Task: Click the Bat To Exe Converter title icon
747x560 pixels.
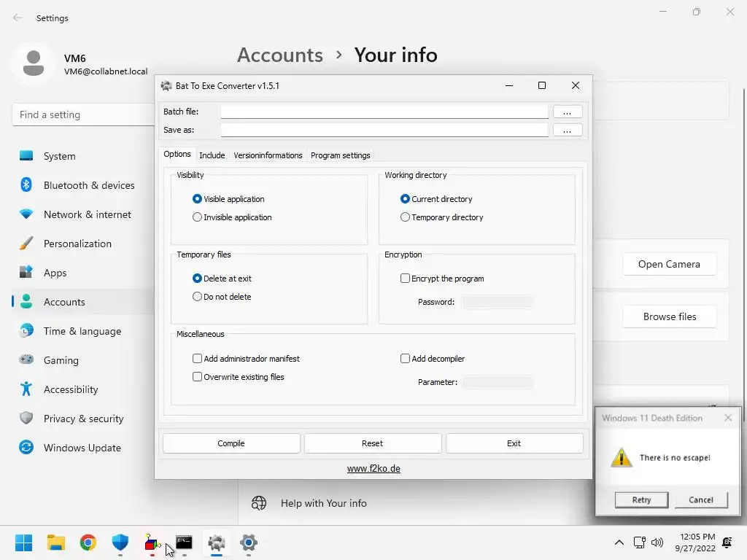Action: tap(166, 86)
